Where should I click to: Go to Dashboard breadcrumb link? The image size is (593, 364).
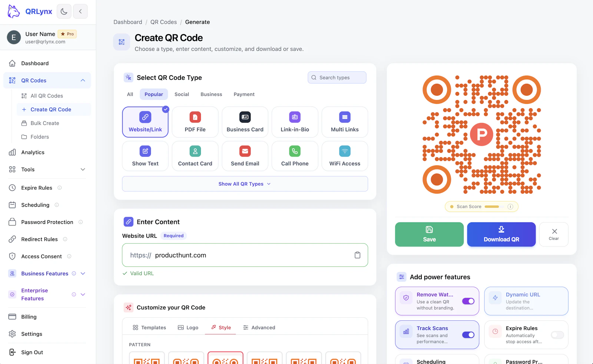(127, 22)
